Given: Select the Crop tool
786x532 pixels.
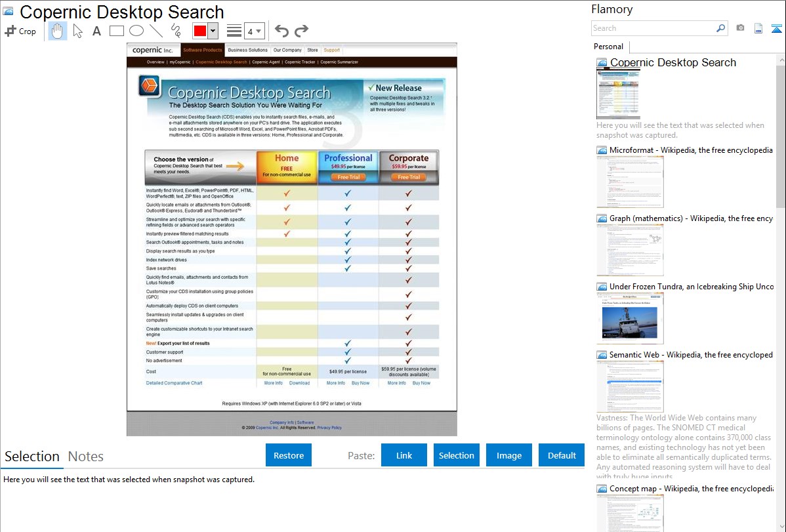Looking at the screenshot, I should tap(20, 31).
